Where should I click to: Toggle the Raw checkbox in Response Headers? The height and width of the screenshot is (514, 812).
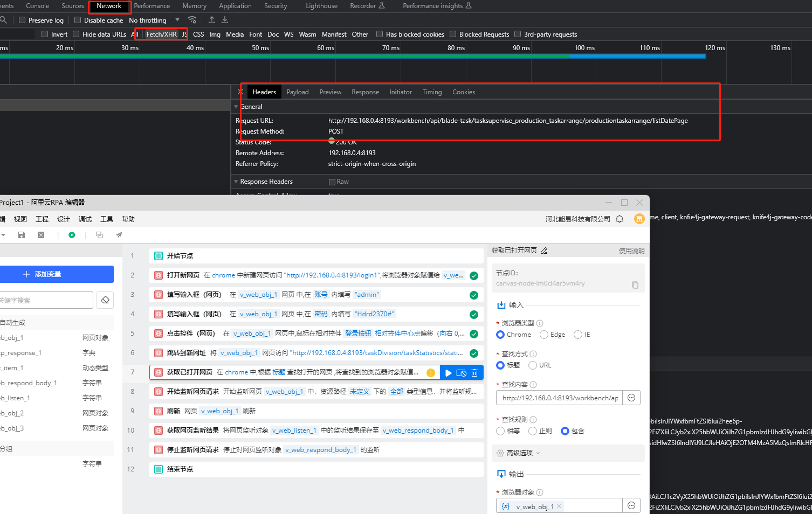pyautogui.click(x=332, y=182)
